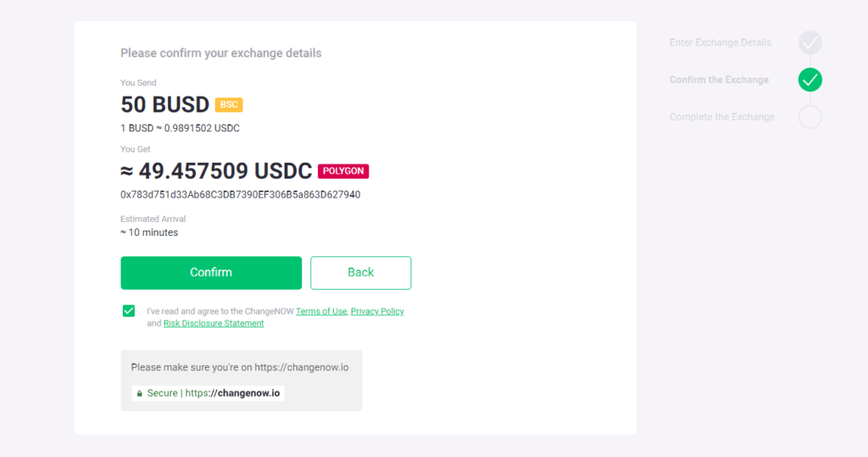Click the secure changenow.io URL box
This screenshot has height=457, width=868.
click(208, 393)
